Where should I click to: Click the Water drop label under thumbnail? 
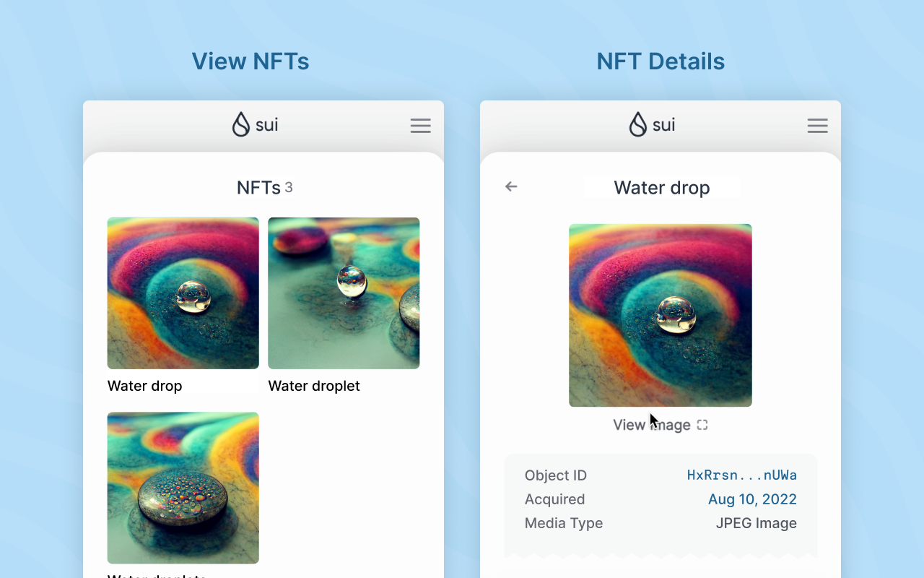145,386
